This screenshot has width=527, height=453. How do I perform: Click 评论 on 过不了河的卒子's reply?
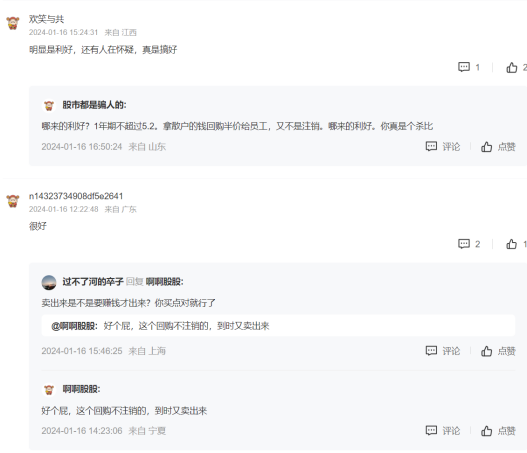(443, 351)
